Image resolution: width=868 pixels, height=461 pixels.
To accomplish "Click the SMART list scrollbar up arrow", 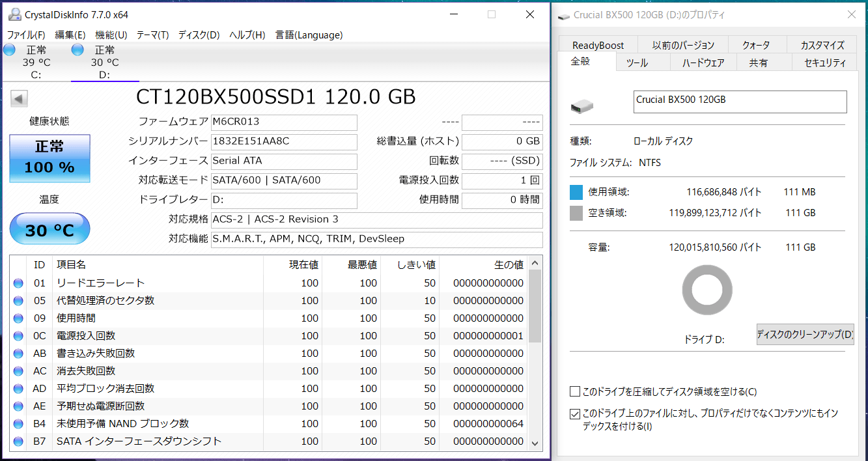I will [535, 264].
